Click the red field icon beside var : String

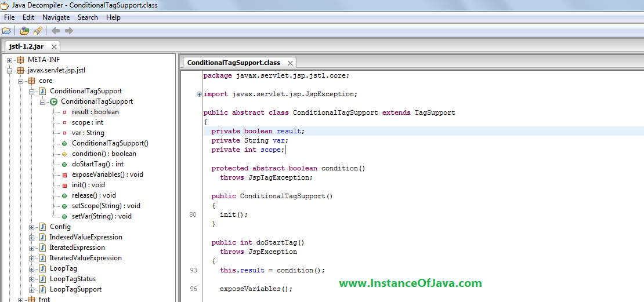64,133
